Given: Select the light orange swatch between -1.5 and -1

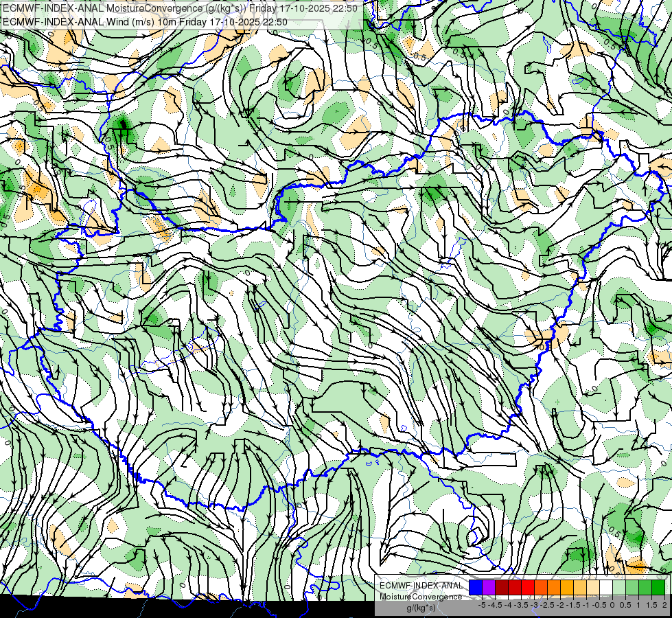Looking at the screenshot, I should point(580,587).
